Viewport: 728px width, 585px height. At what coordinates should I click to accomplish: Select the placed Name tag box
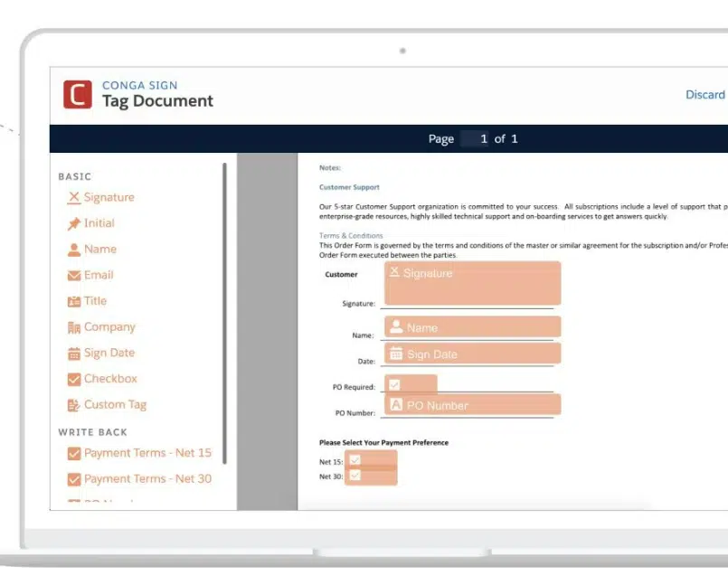pos(472,326)
